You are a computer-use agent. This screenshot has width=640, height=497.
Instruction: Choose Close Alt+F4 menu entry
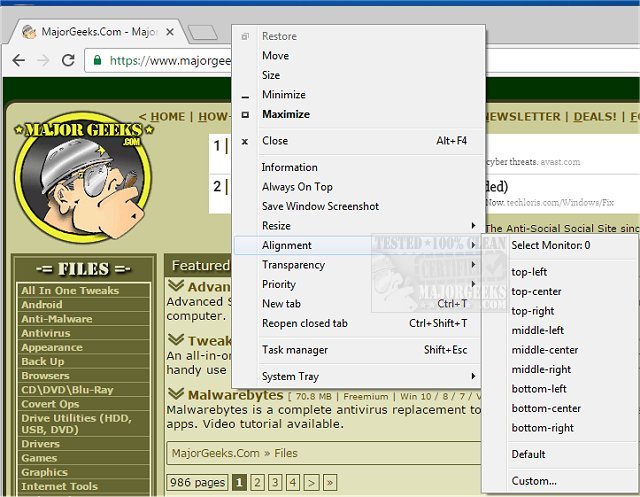tap(358, 141)
